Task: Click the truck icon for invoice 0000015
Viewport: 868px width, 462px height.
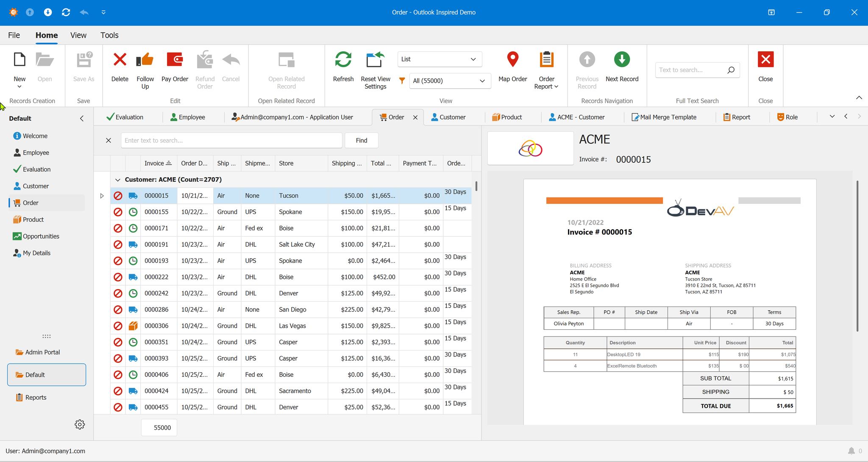Action: coord(133,196)
